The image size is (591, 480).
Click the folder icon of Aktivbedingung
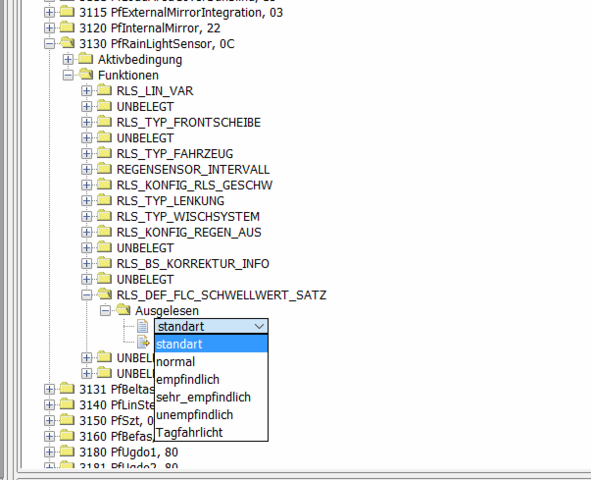86,59
